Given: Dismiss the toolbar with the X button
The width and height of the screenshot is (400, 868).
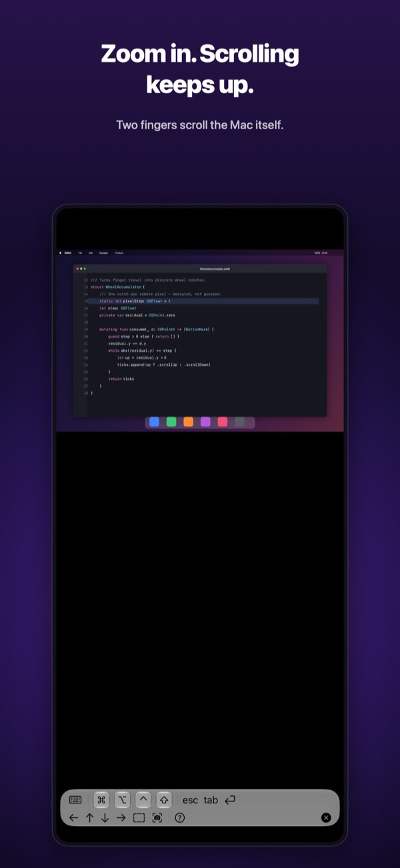Looking at the screenshot, I should click(326, 817).
